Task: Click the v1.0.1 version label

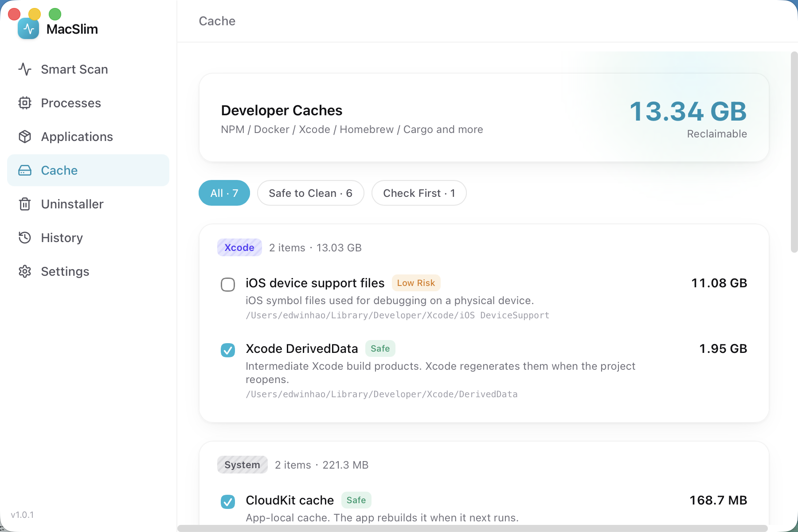Action: click(x=22, y=515)
